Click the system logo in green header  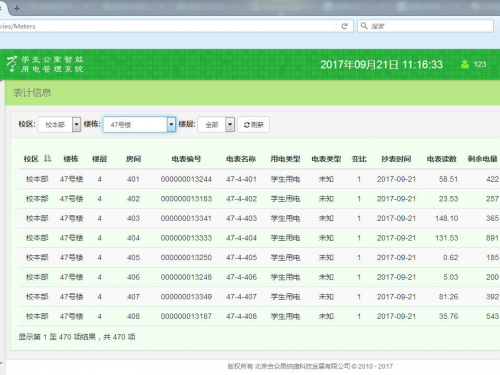click(x=45, y=64)
